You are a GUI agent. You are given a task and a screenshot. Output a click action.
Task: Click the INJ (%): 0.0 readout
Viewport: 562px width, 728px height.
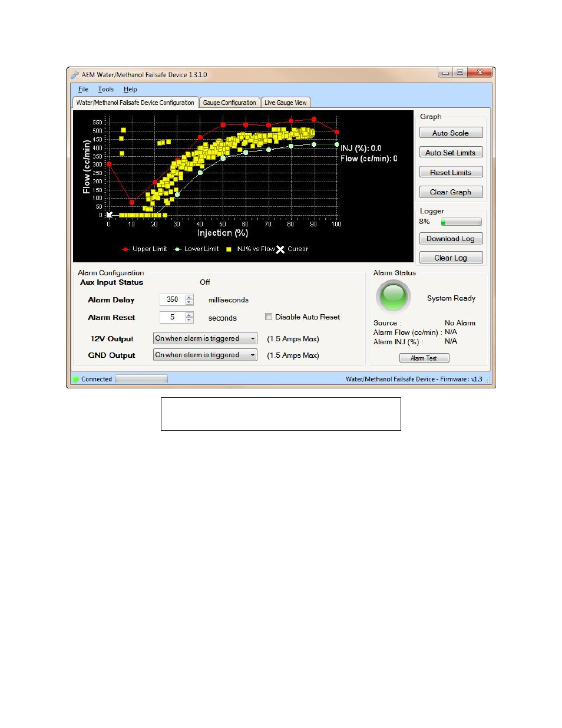(361, 148)
